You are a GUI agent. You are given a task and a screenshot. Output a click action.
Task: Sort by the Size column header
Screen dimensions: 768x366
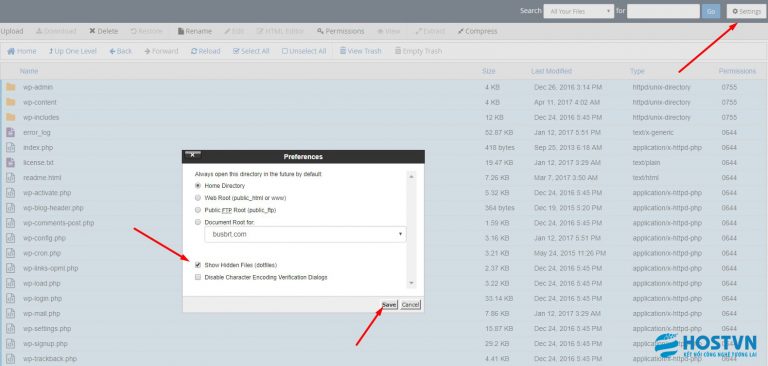click(x=488, y=71)
